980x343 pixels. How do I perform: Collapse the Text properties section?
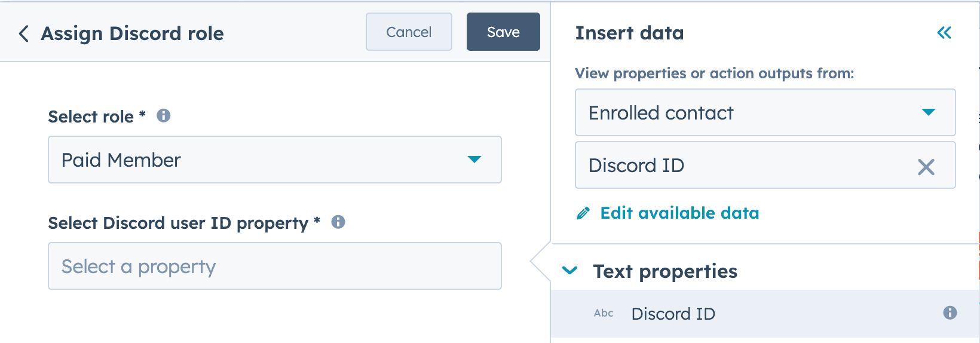(571, 271)
